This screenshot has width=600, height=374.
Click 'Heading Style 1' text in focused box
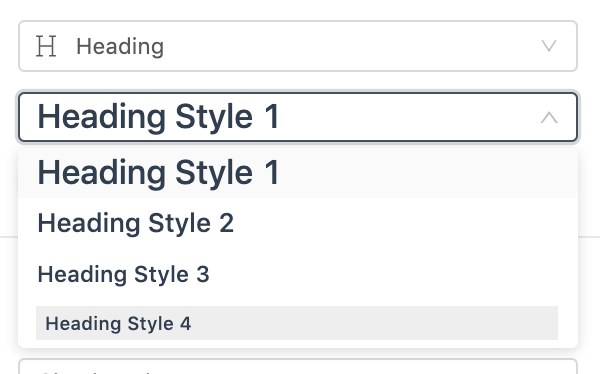click(x=158, y=117)
